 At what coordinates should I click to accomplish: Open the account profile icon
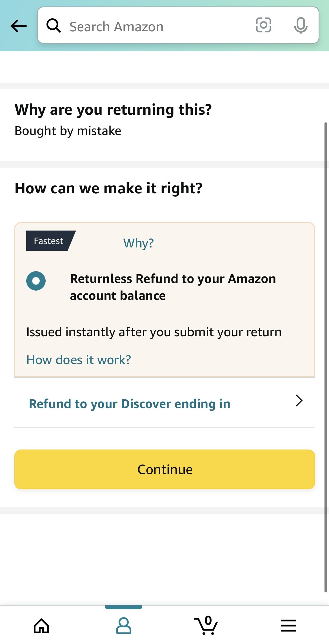pos(124,626)
